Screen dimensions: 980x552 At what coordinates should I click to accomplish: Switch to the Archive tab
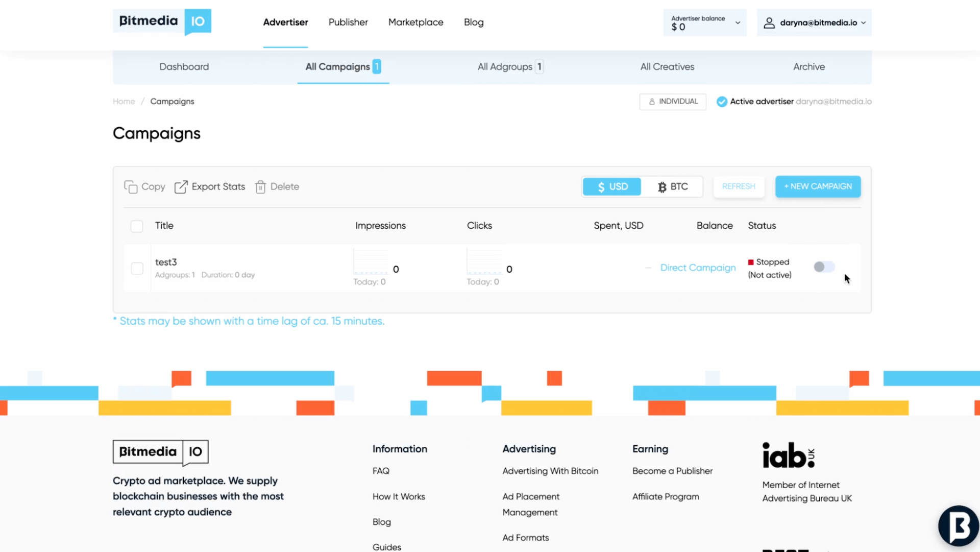tap(809, 67)
